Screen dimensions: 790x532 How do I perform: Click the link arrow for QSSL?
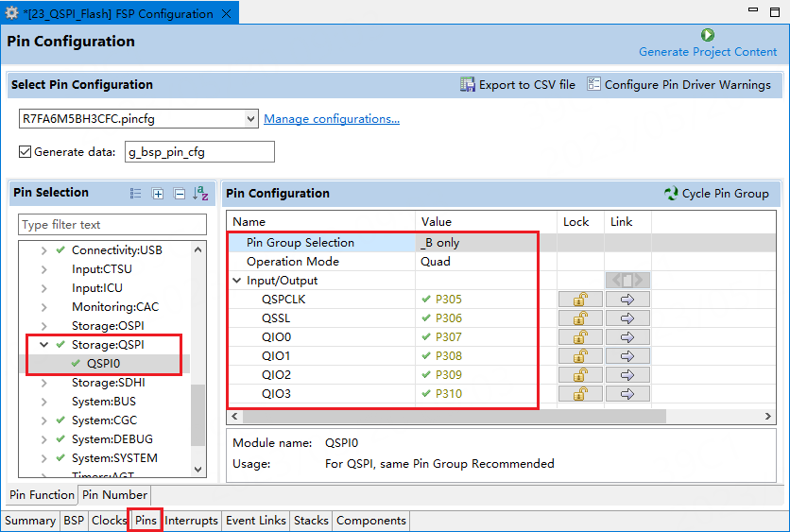(x=627, y=318)
